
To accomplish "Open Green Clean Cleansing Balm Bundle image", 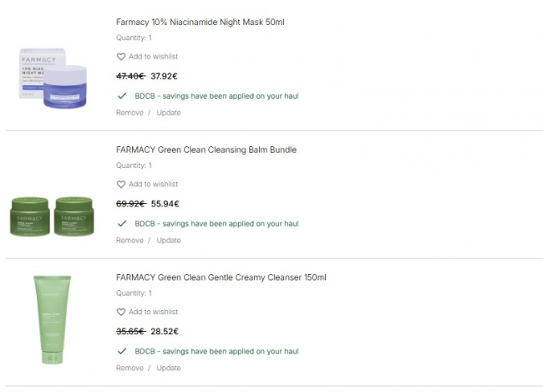I will pyautogui.click(x=52, y=215).
